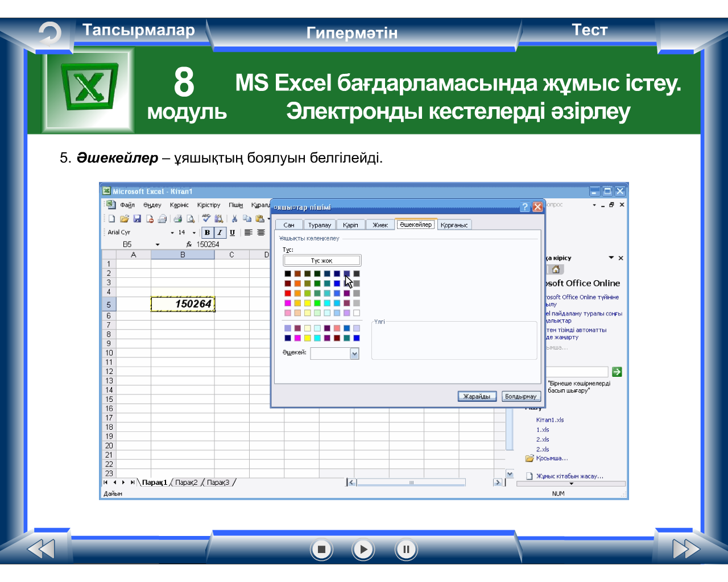
Task: Open the Өңдеу menu
Action: pyautogui.click(x=152, y=205)
